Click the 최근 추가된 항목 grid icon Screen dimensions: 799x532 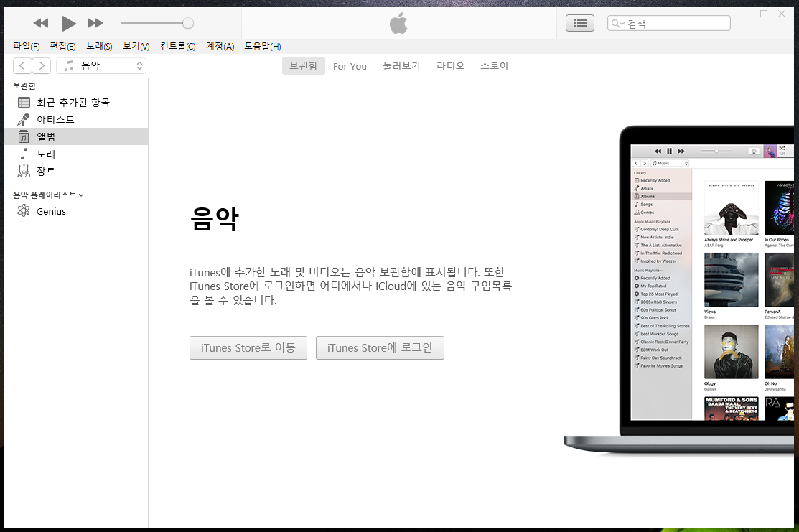pos(24,103)
